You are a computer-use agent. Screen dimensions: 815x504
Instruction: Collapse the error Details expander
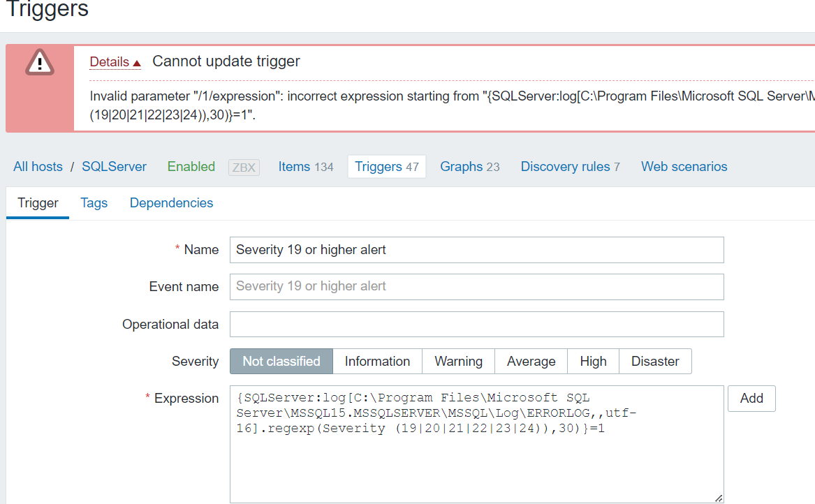(115, 61)
